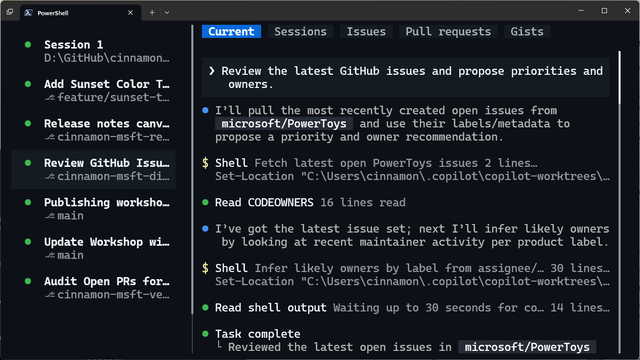Image resolution: width=640 pixels, height=360 pixels.
Task: Switch to the Sessions tab
Action: (x=300, y=31)
